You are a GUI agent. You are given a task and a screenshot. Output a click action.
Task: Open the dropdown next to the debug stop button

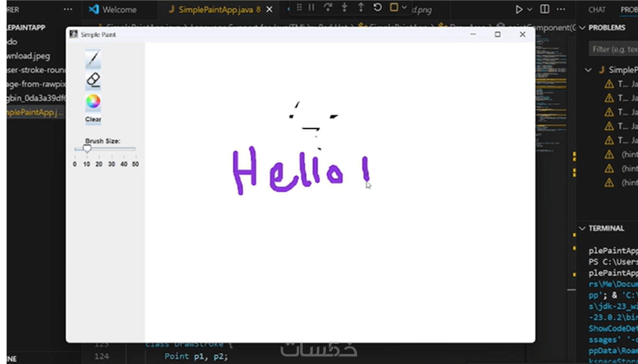tap(404, 8)
